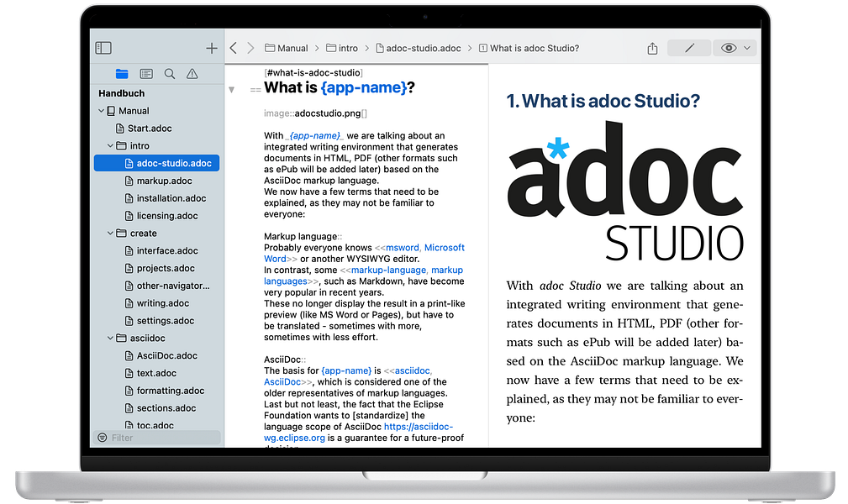This screenshot has width=848, height=504.
Task: Click the preview heading '1. What is adoc Studio?'
Action: pos(603,101)
